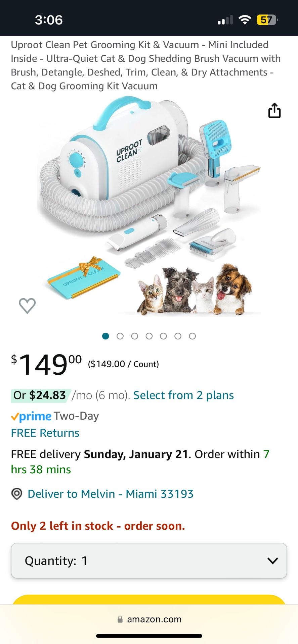Tap the yellow Add to Cart button
This screenshot has height=644, width=298.
(149, 600)
